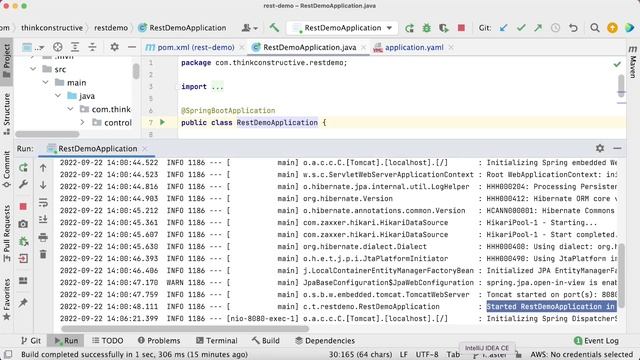Stop process in Run panel sidebar
Viewport: 640px width, 360px height.
[x=23, y=207]
